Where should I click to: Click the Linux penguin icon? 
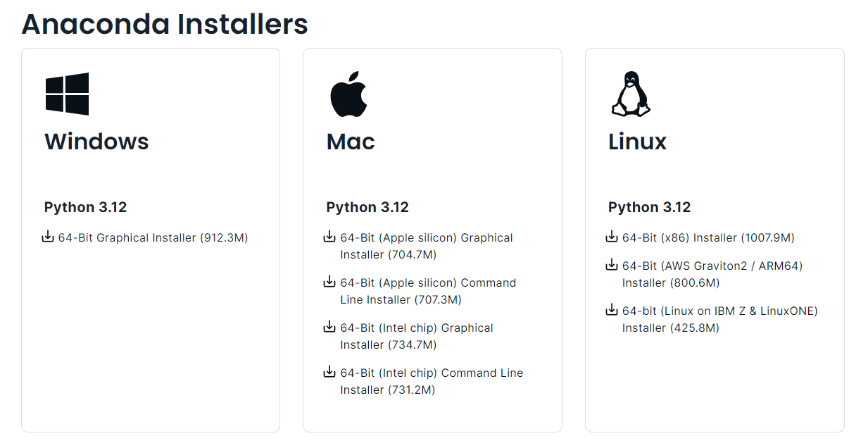click(x=630, y=94)
